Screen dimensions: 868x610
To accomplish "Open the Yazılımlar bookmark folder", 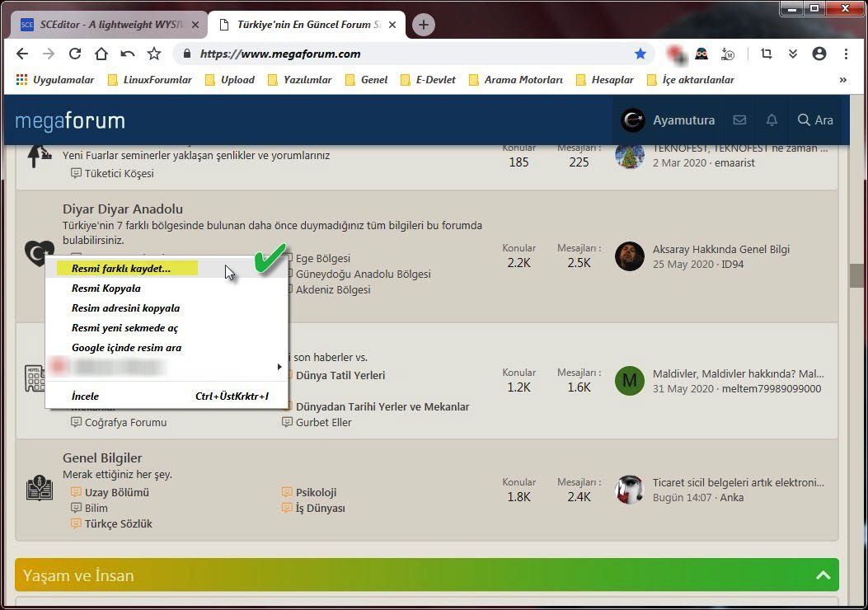I will pyautogui.click(x=299, y=80).
